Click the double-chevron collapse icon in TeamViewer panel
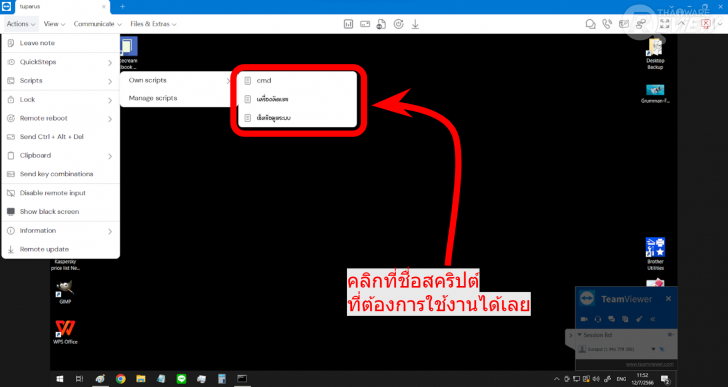This screenshot has height=387, width=728. (x=652, y=319)
